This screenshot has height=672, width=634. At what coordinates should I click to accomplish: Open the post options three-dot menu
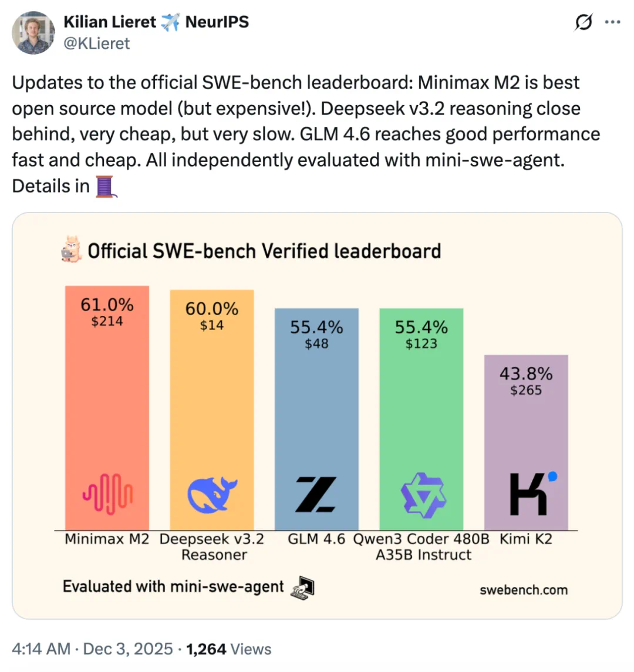(x=614, y=22)
